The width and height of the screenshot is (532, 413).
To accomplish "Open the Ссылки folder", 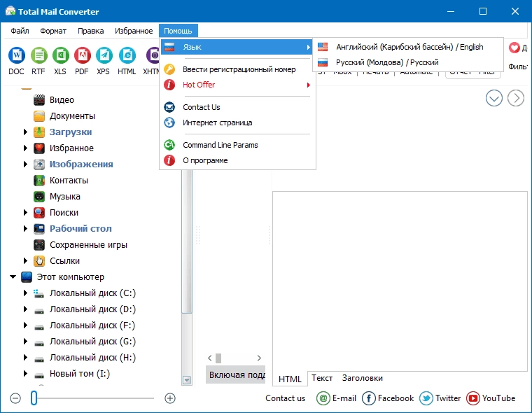I will [64, 261].
